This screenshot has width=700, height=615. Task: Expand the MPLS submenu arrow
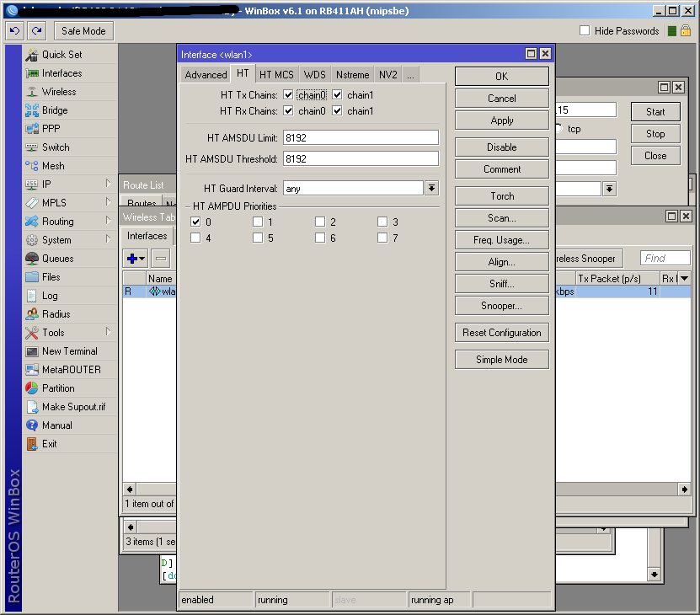(108, 202)
